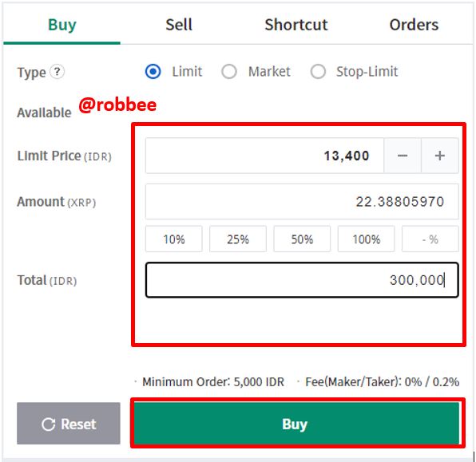This screenshot has height=462, width=476.
Task: Choose the Market order type radio button
Action: coord(229,72)
